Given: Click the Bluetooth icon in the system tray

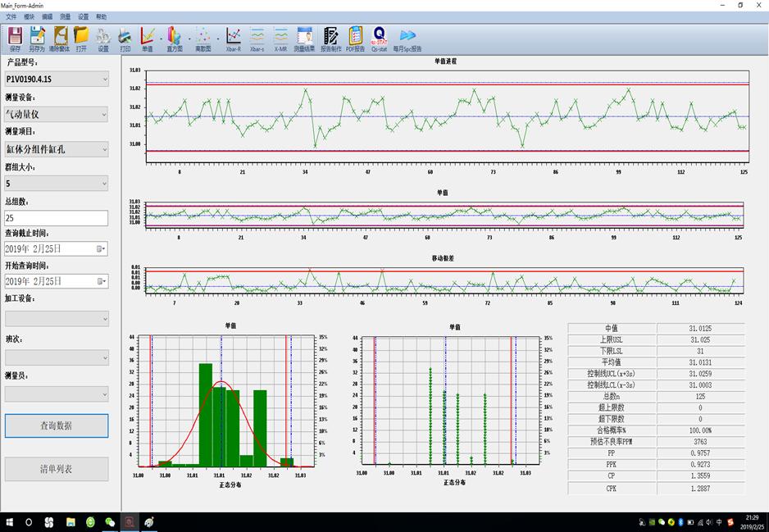Looking at the screenshot, I should point(680,522).
